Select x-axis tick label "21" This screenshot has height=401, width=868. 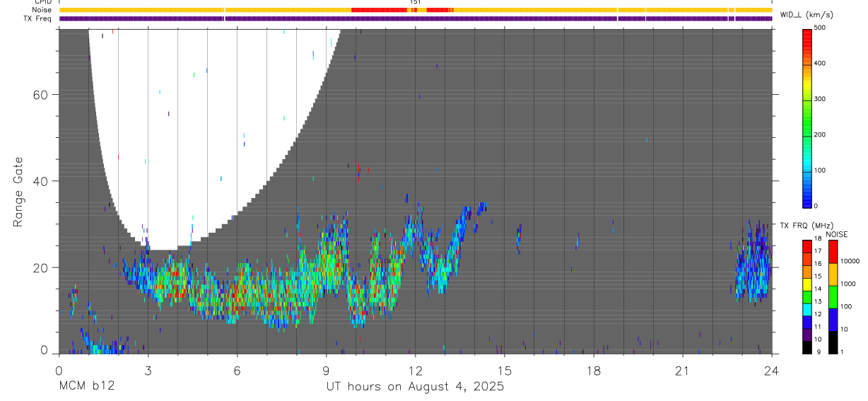coord(682,371)
